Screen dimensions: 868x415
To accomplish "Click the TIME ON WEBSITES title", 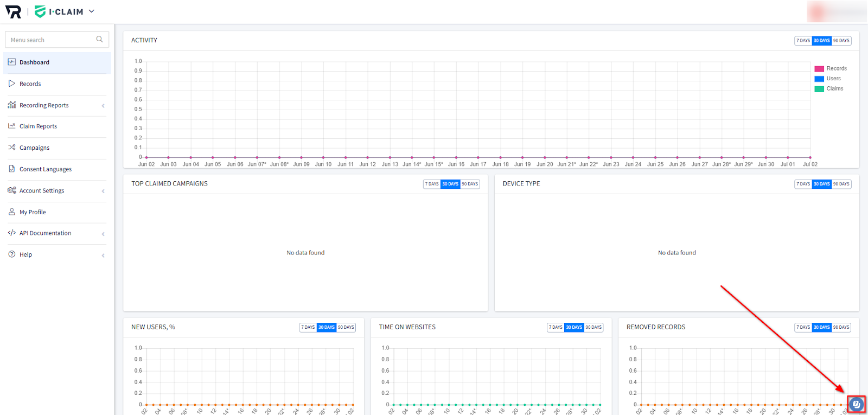I will coord(407,327).
